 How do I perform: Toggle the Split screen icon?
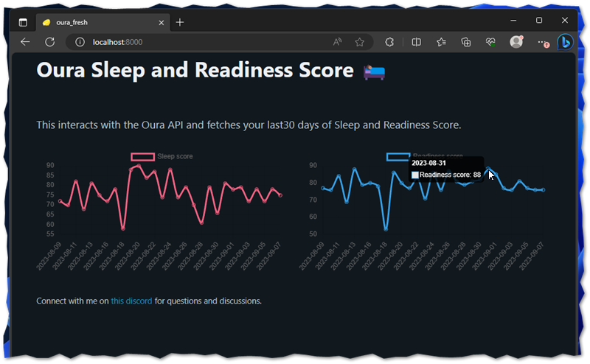(x=416, y=42)
